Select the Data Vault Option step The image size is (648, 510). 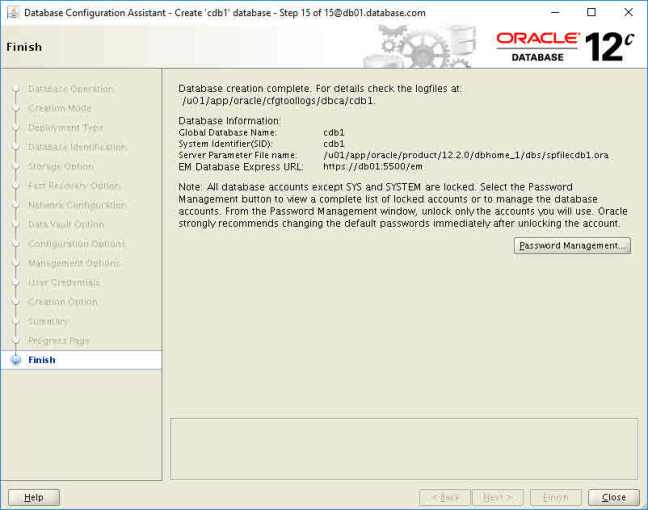pos(66,224)
